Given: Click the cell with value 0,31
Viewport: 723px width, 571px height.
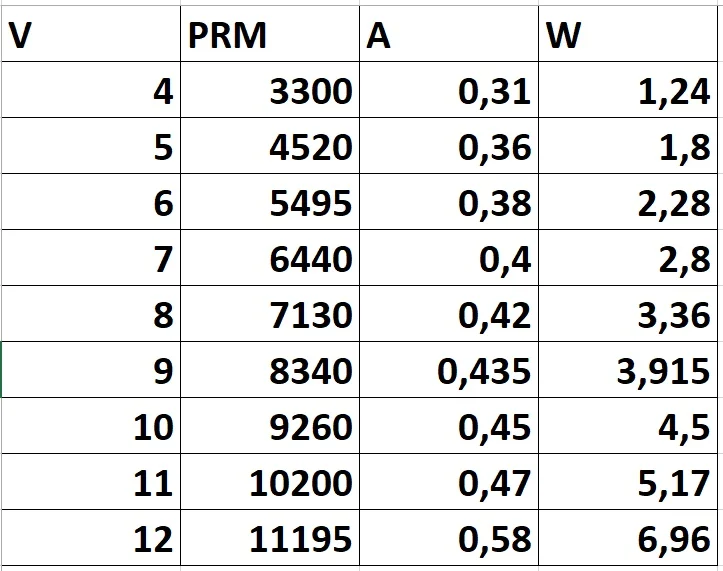Looking at the screenshot, I should click(x=449, y=90).
